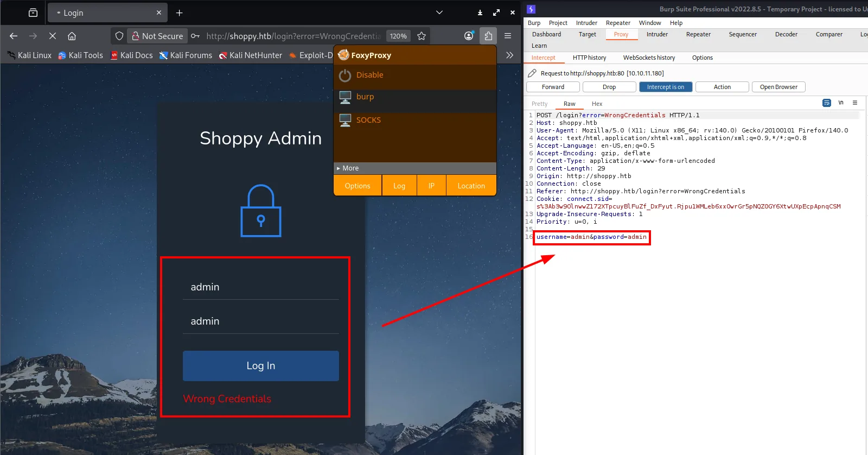
Task: Select the SOCKS proxy in FoxyProxy
Action: click(415, 120)
